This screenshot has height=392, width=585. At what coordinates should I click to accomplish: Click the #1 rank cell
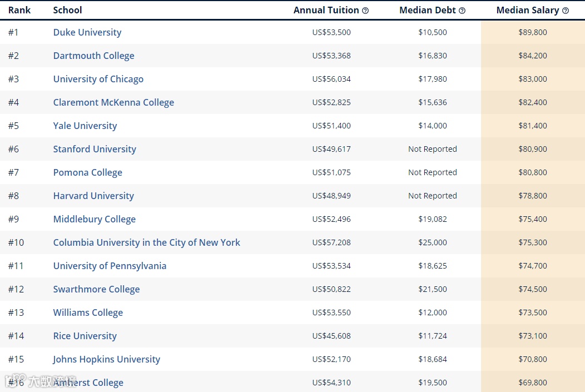(13, 32)
